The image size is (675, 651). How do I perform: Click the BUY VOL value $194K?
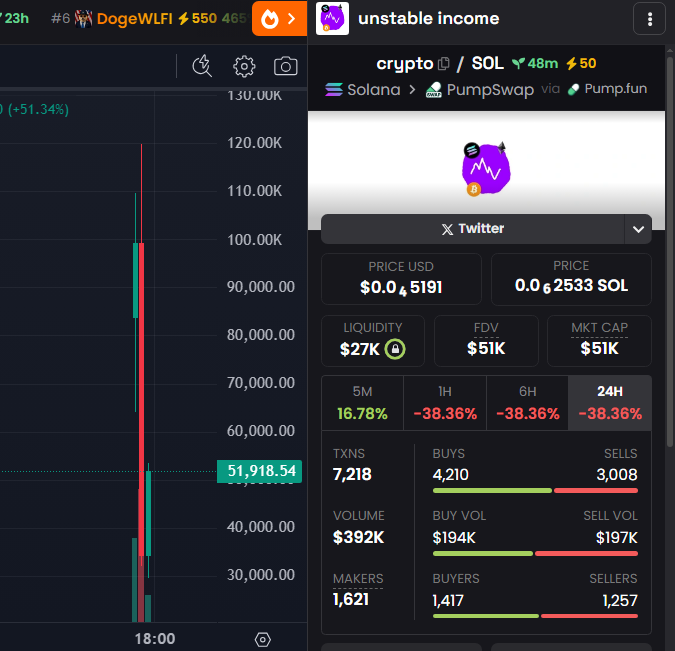point(454,538)
